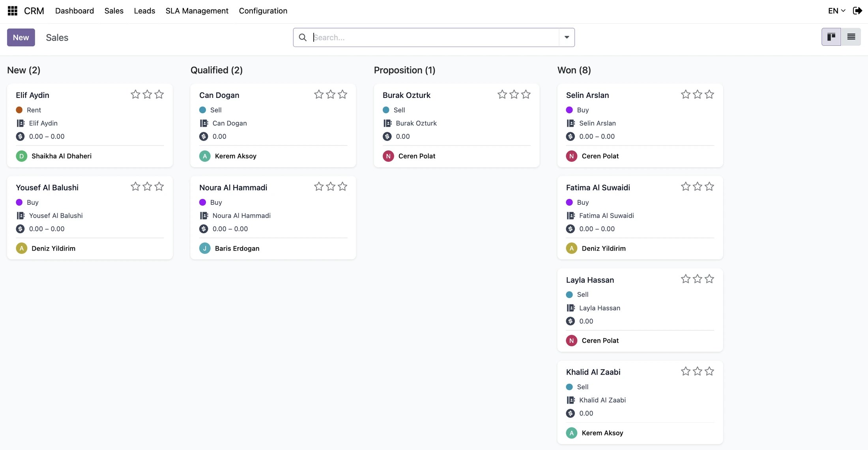Open the search options dropdown arrow
The width and height of the screenshot is (868, 450).
click(567, 37)
